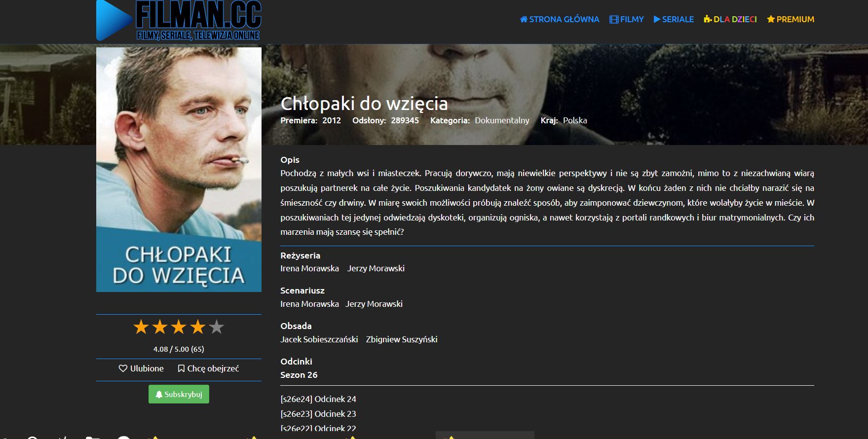
Task: Rate with the first star
Action: click(141, 327)
